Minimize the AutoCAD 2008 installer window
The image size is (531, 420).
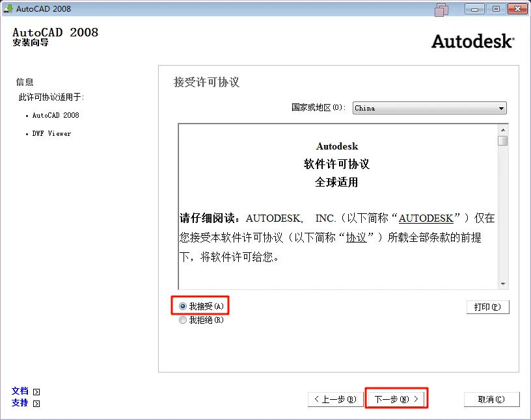(474, 9)
